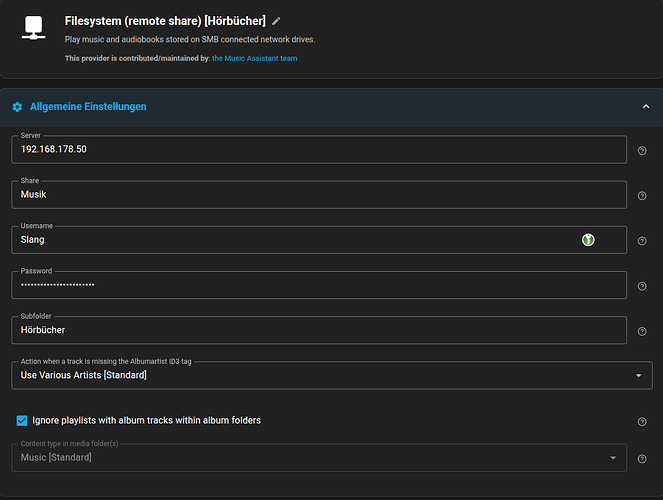This screenshot has height=500, width=663.
Task: Click the Ignore playlists with album tracks label
Action: coord(146,421)
